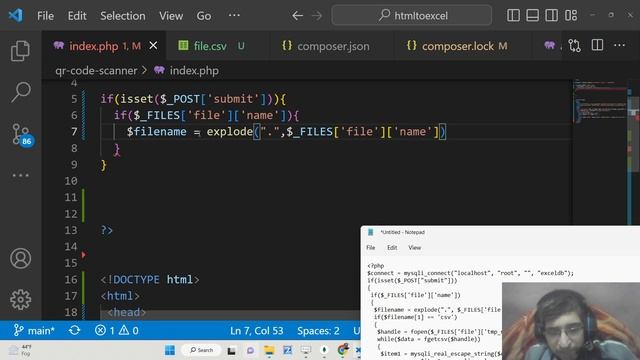Open the Go menu
The width and height of the screenshot is (640, 360).
click(x=204, y=16)
